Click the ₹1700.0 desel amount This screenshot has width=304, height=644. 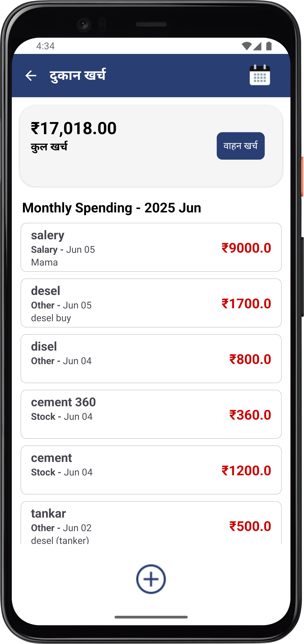(246, 303)
